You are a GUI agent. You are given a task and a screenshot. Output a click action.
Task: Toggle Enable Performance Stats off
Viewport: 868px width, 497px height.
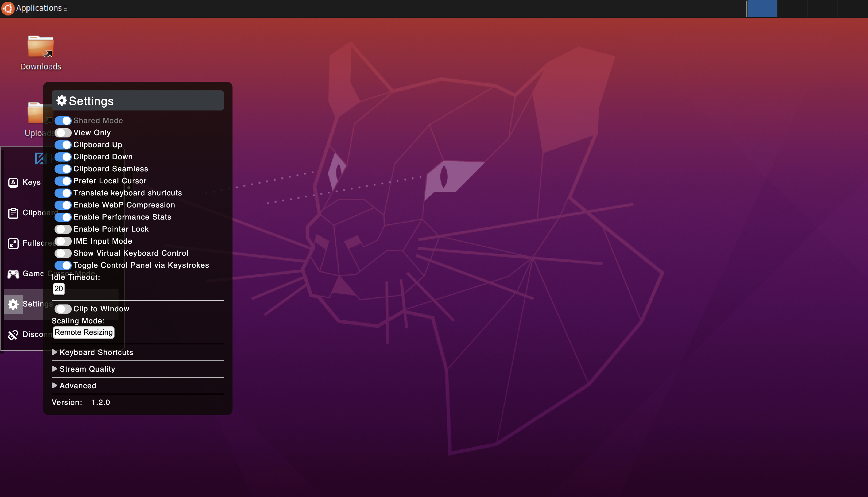pos(63,217)
